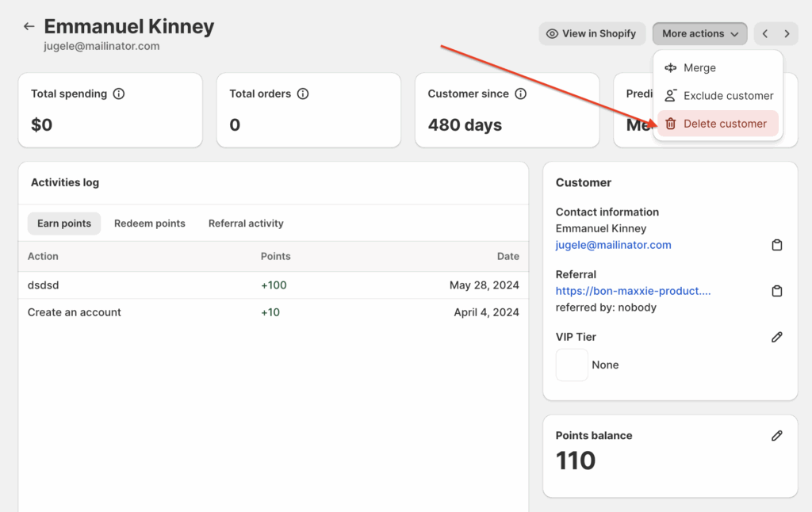Choose Exclude customer in the menu
Image resolution: width=812 pixels, height=512 pixels.
pos(727,96)
